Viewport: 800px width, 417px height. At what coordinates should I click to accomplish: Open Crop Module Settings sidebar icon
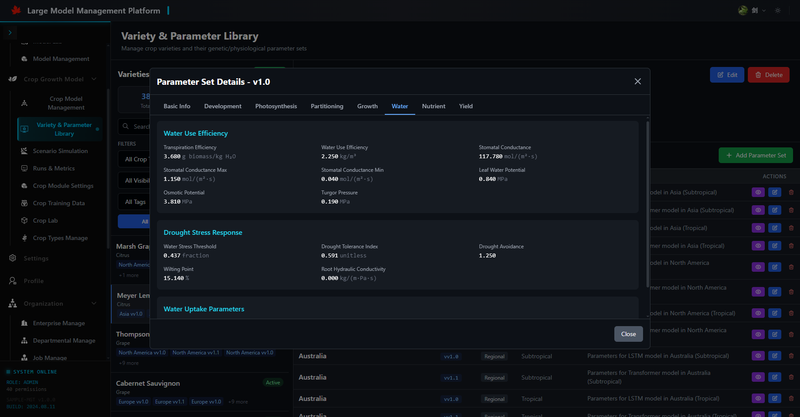point(24,186)
